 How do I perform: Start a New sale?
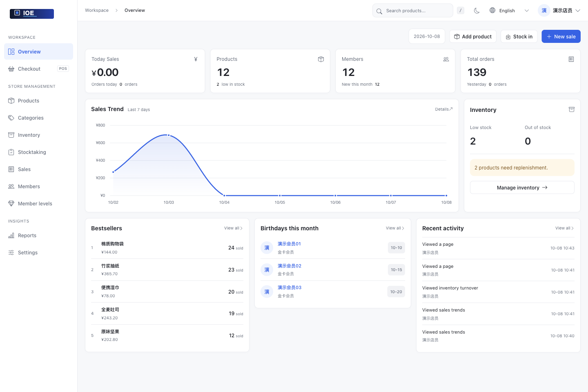click(x=561, y=36)
